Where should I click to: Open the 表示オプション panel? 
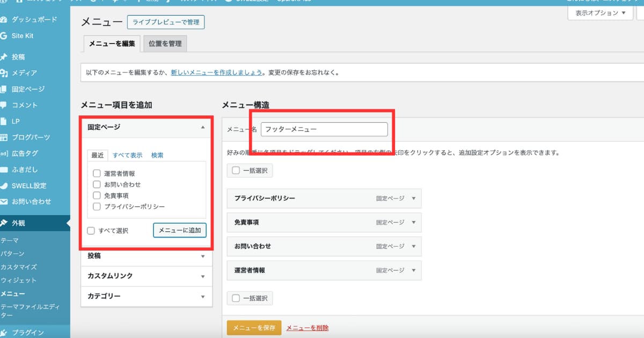click(x=601, y=12)
